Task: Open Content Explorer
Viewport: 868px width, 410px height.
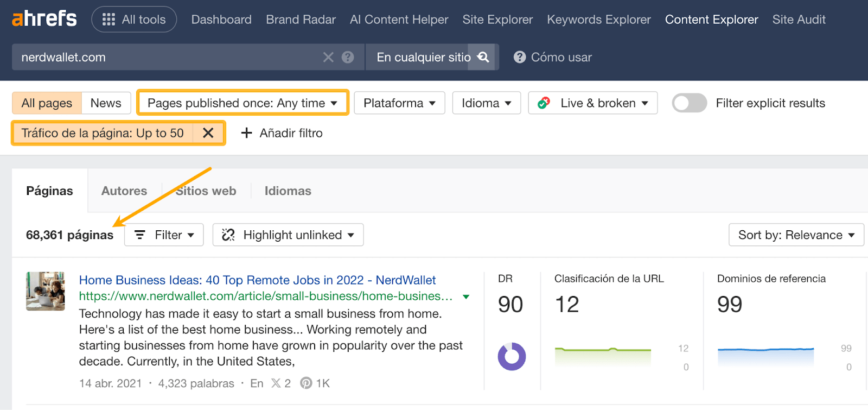Action: [712, 20]
